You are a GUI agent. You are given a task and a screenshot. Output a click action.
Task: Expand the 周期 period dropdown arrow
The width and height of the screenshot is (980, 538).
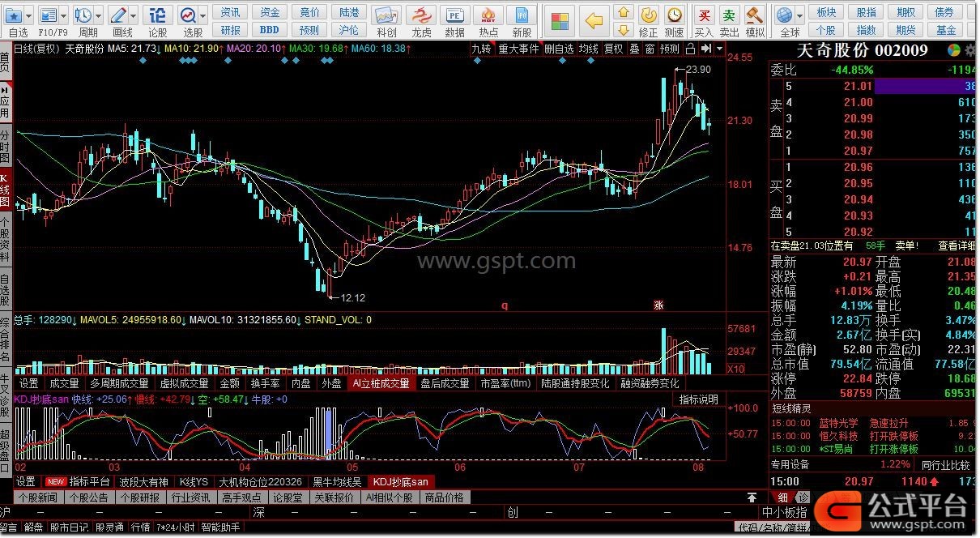[97, 15]
